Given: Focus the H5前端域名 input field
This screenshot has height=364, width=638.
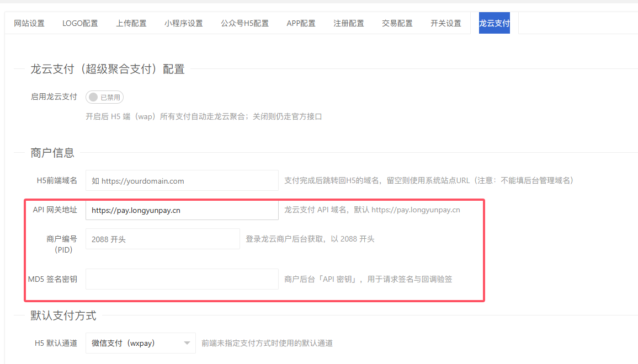Looking at the screenshot, I should click(x=182, y=180).
